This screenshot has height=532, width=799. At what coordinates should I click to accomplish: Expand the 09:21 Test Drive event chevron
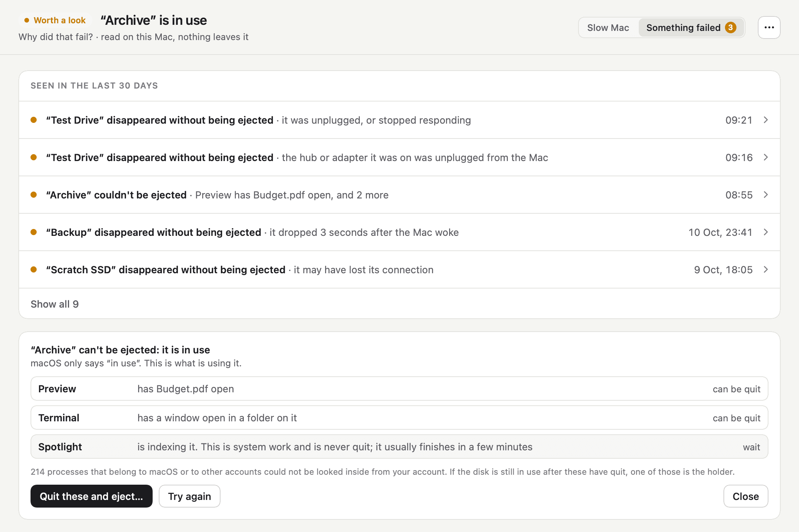pos(765,120)
